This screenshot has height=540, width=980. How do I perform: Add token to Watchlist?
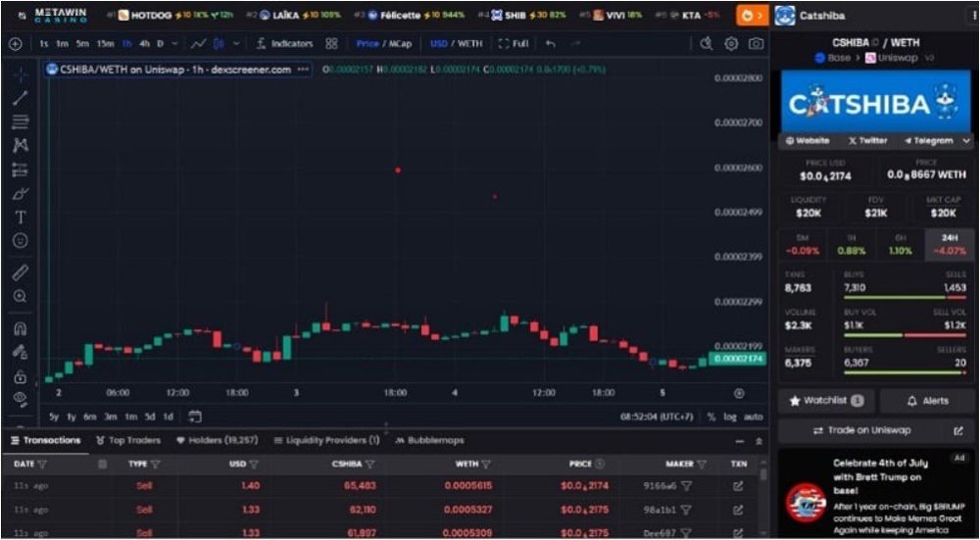click(x=826, y=401)
